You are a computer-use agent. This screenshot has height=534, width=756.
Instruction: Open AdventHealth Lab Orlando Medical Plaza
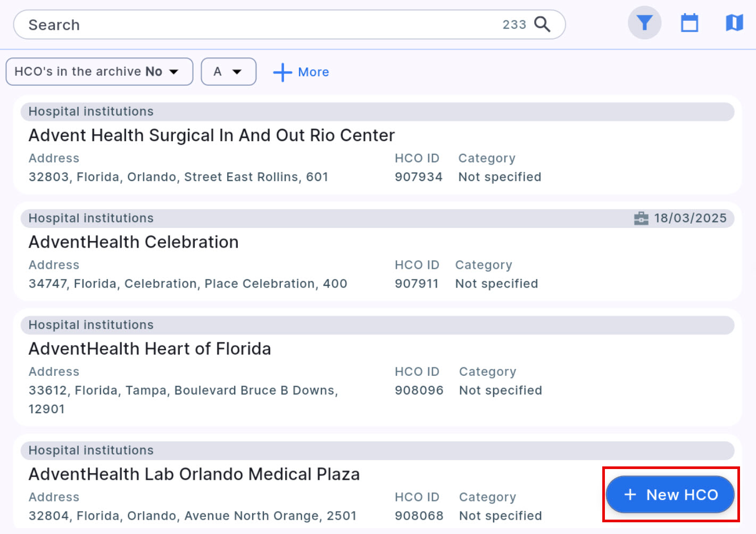pos(194,474)
